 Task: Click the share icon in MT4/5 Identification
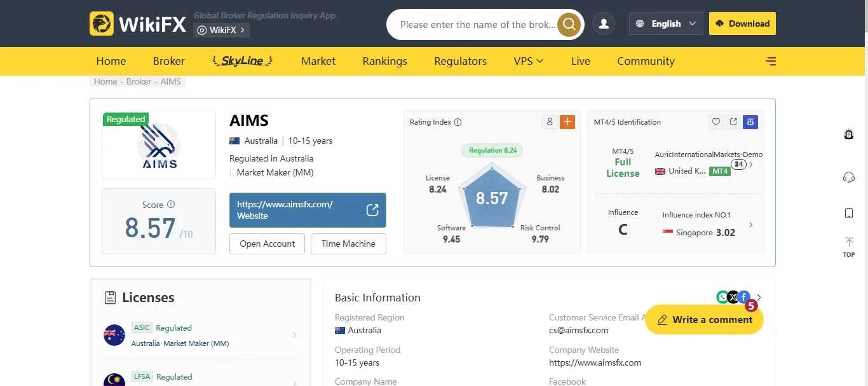733,121
